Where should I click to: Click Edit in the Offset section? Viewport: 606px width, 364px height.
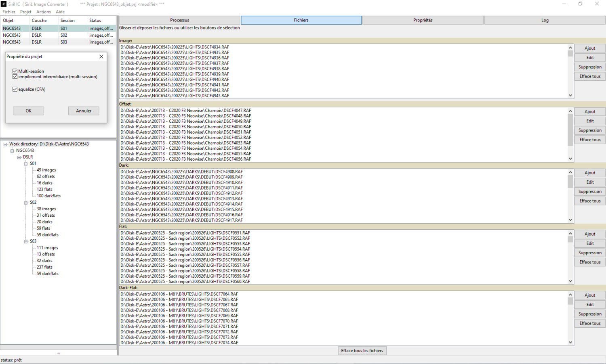pyautogui.click(x=590, y=121)
